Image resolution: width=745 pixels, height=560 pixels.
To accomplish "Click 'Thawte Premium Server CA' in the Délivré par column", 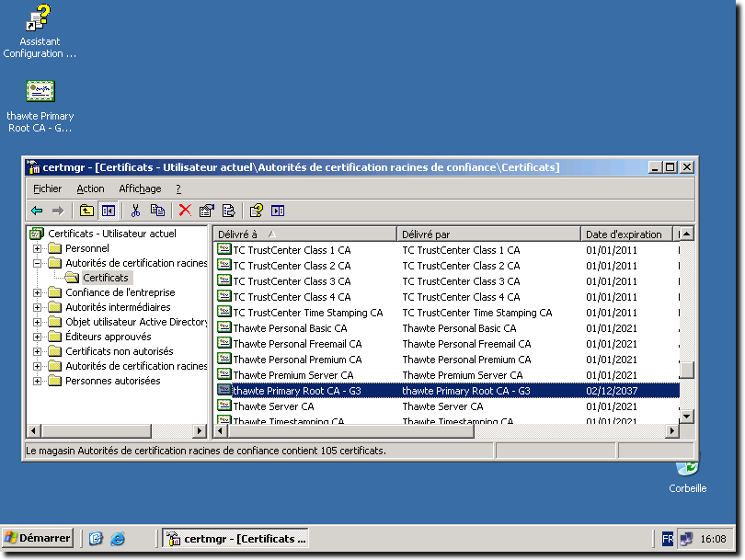I will pos(463,375).
